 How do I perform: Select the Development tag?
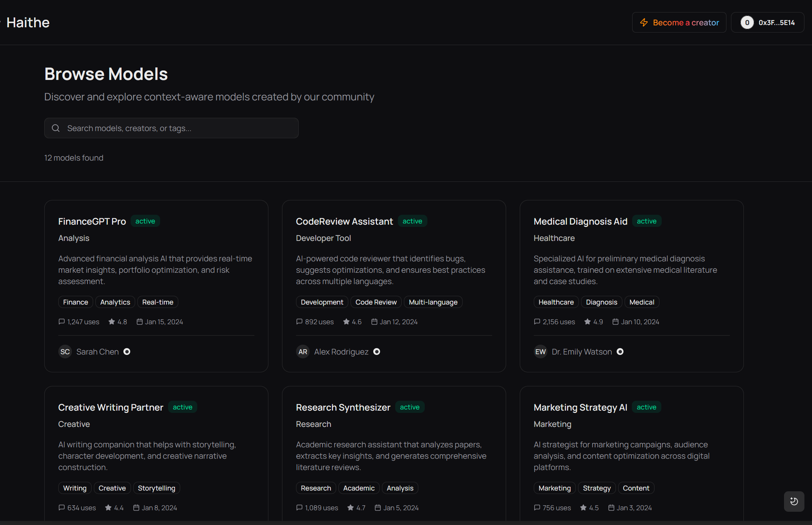point(322,302)
